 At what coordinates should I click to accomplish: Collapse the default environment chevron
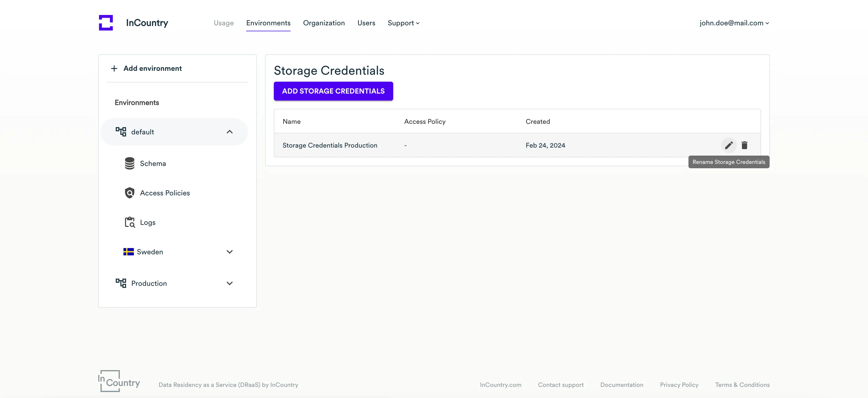229,132
